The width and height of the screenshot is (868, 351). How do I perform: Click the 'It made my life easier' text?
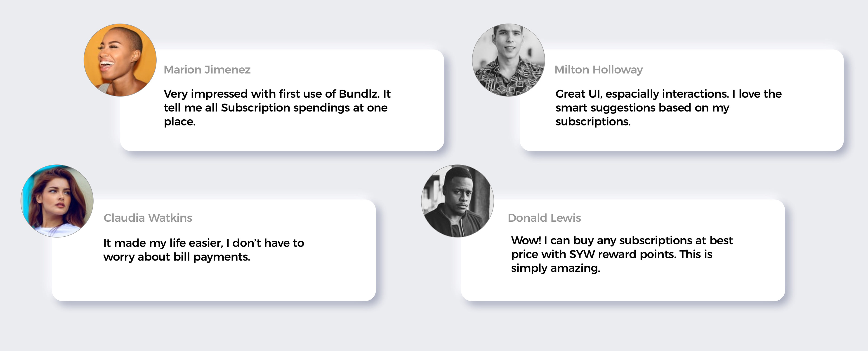click(204, 250)
